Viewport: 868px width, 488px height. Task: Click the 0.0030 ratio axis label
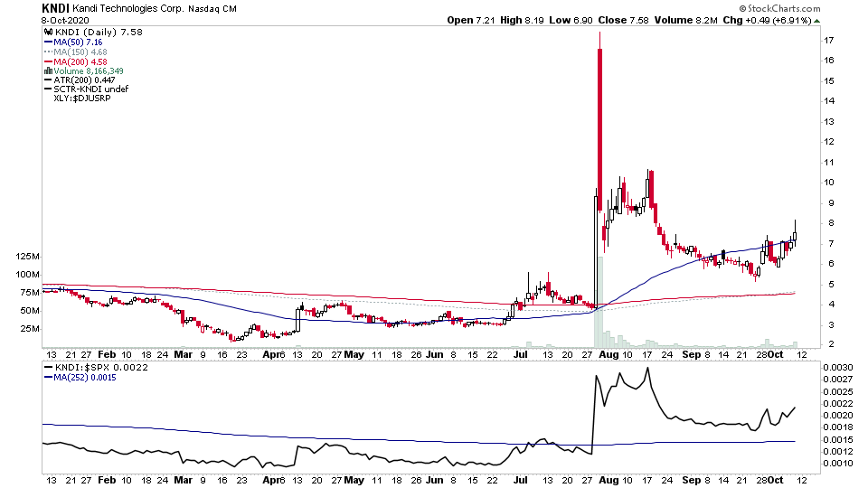pyautogui.click(x=837, y=368)
